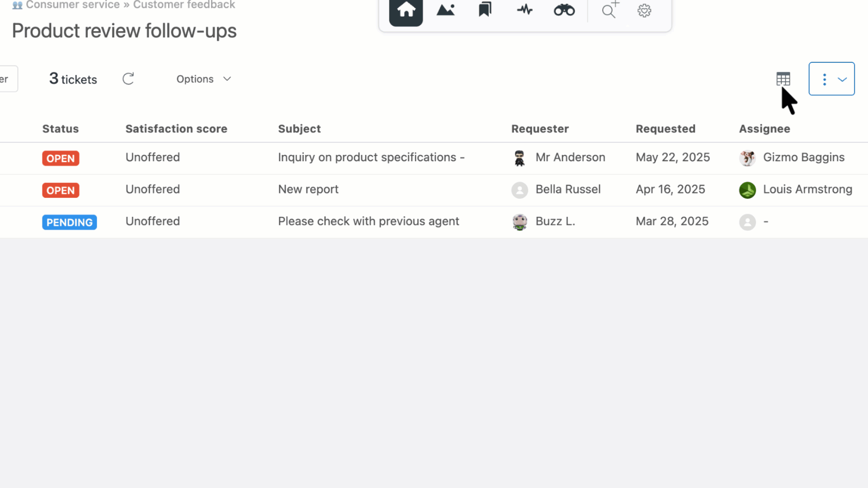Open the 'New report' ticket
Viewport: 868px width, 488px height.
(x=308, y=189)
